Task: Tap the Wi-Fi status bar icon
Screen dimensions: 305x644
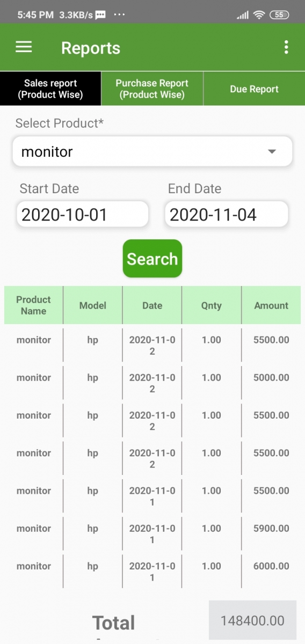Action: (x=259, y=15)
